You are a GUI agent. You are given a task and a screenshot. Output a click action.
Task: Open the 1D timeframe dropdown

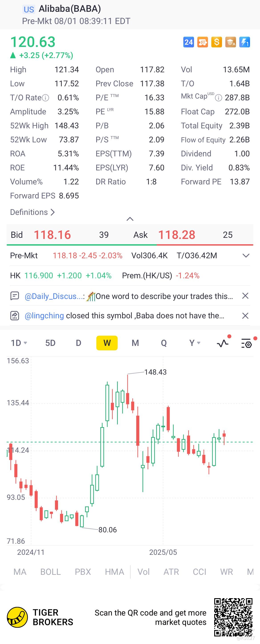(19, 343)
